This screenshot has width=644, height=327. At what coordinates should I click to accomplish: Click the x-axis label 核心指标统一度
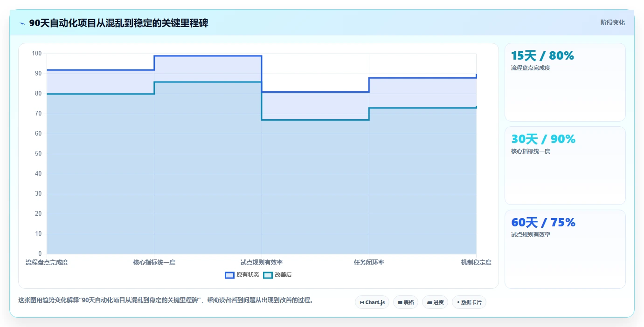tap(154, 263)
